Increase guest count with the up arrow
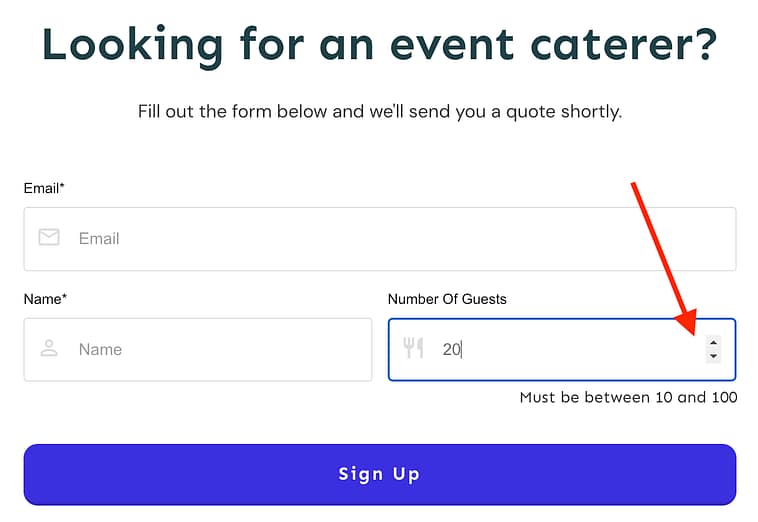 coord(713,342)
